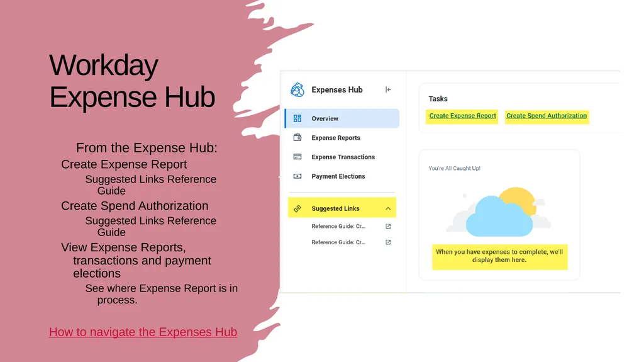Click the 'When you have expenses to complete' message
The width and height of the screenshot is (644, 362).
(499, 256)
